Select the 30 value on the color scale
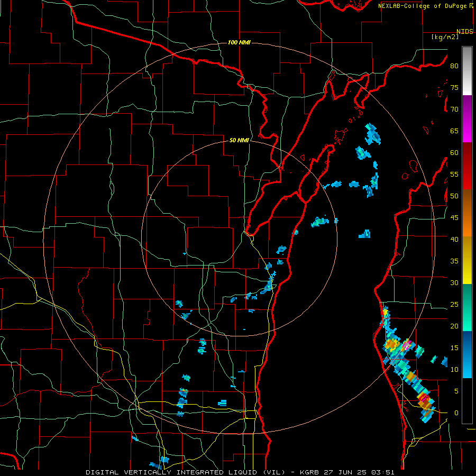The height and width of the screenshot is (476, 476). (454, 282)
